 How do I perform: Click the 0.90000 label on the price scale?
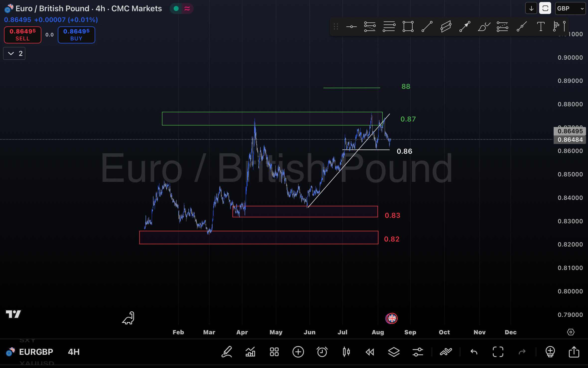coord(570,57)
